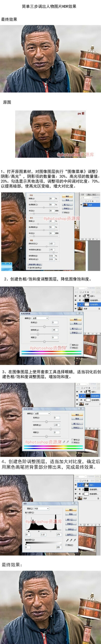The width and height of the screenshot is (101, 644).
Task: Click shadows 数量 field showing 20
Action: pyautogui.click(x=52, y=198)
